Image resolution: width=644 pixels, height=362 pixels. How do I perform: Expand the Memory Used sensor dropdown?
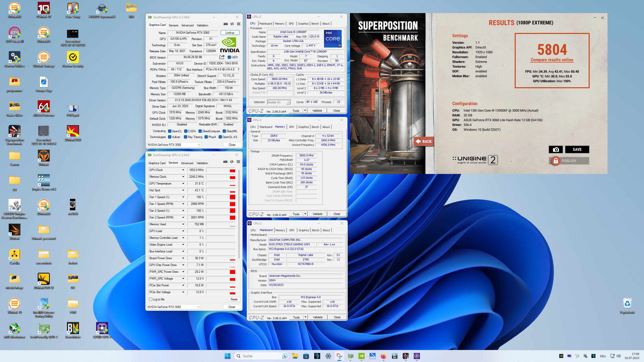click(183, 224)
